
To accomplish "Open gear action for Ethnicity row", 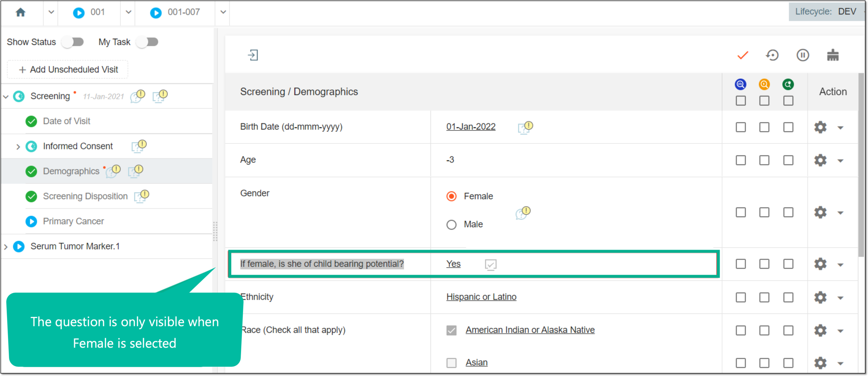I will pos(820,297).
